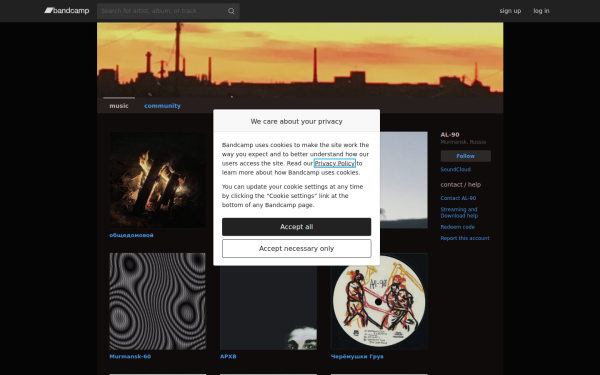Open the общедомовой album title link
Image resolution: width=600 pixels, height=375 pixels.
pyautogui.click(x=132, y=235)
